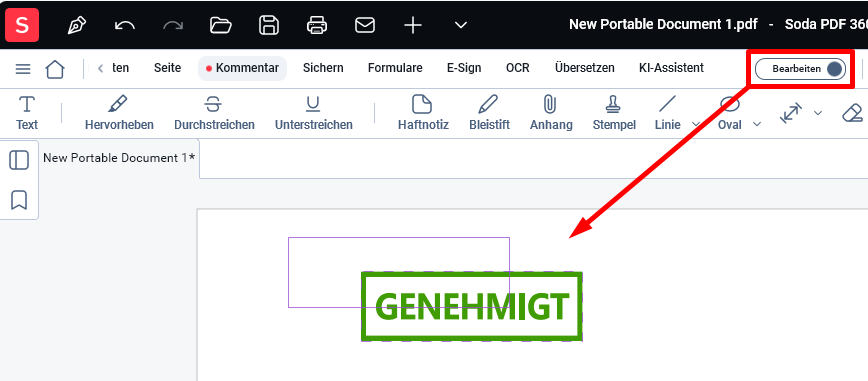
Task: Select the Linie drawing tool
Action: tap(668, 113)
